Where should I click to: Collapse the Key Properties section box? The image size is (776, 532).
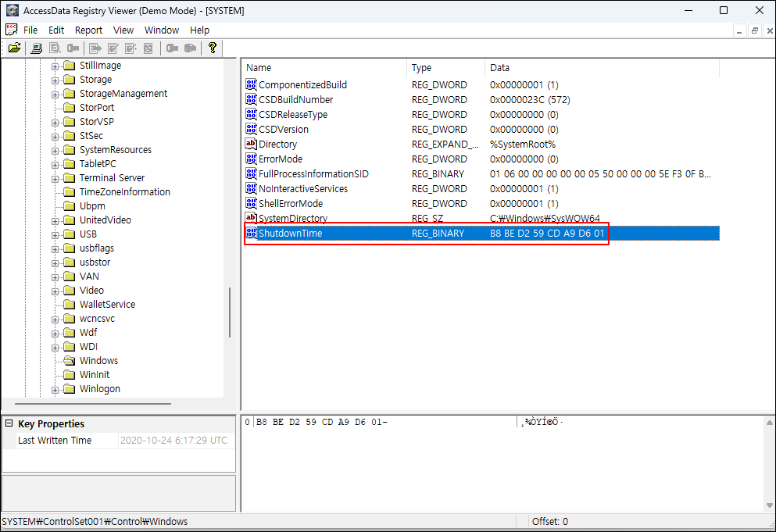coord(9,423)
